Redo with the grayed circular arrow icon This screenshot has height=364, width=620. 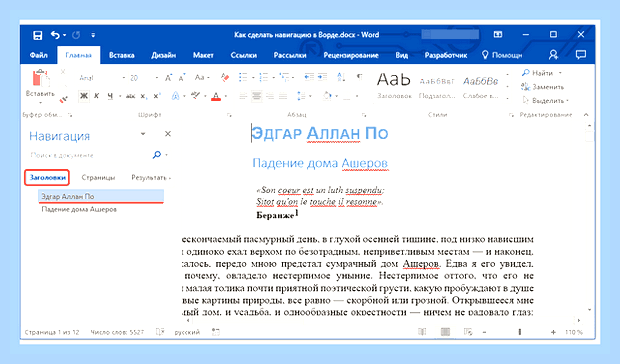(x=76, y=35)
